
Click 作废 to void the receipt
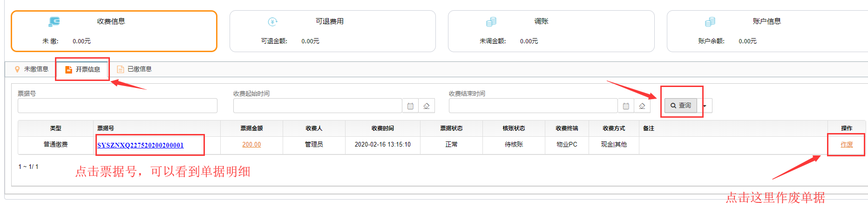pyautogui.click(x=847, y=145)
